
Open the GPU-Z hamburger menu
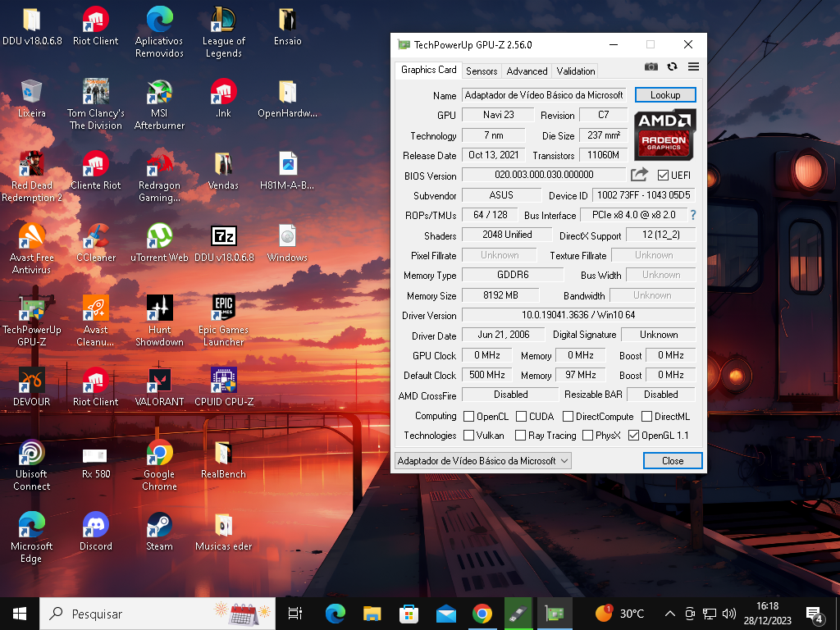(693, 66)
